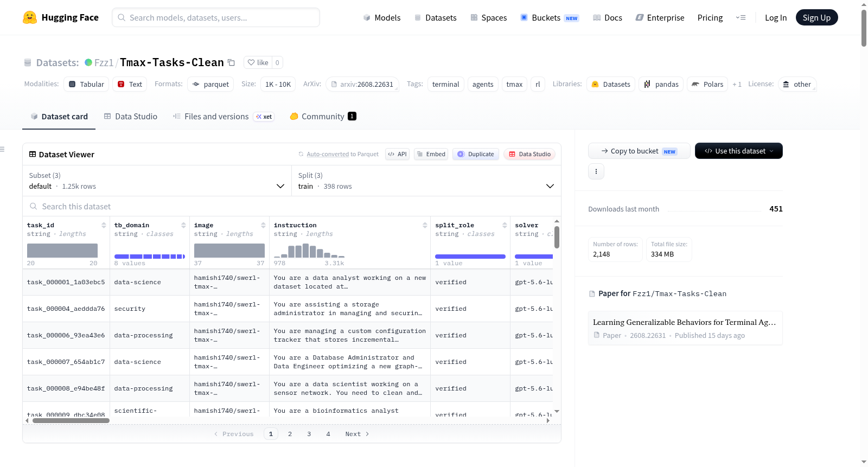868x467 pixels.
Task: Click the table's scroll left arrow
Action: [27, 420]
